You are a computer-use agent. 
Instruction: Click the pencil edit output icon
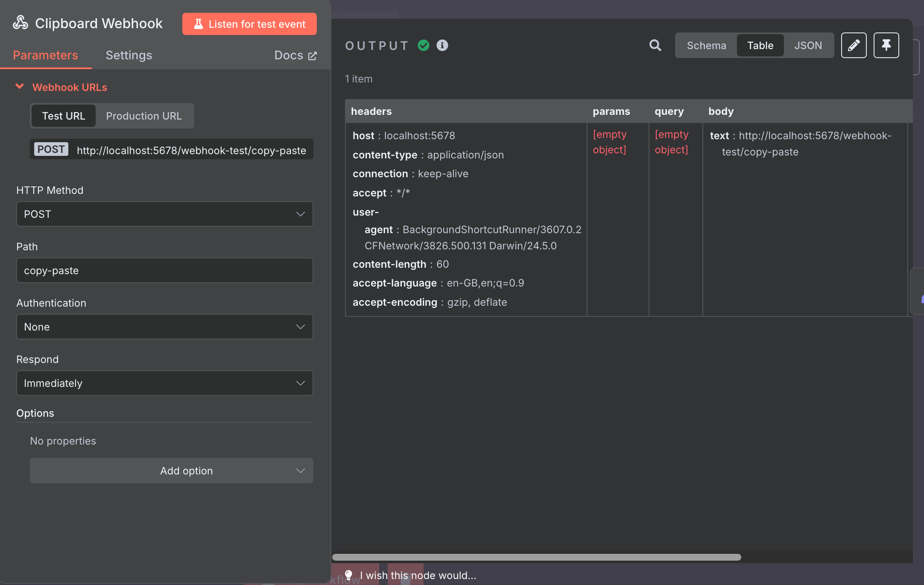[854, 45]
